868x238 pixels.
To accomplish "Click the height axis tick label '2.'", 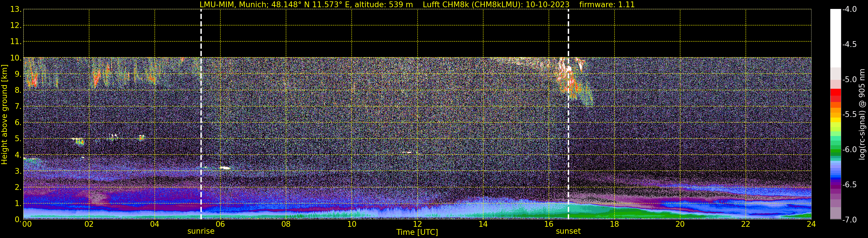I will point(18,188).
